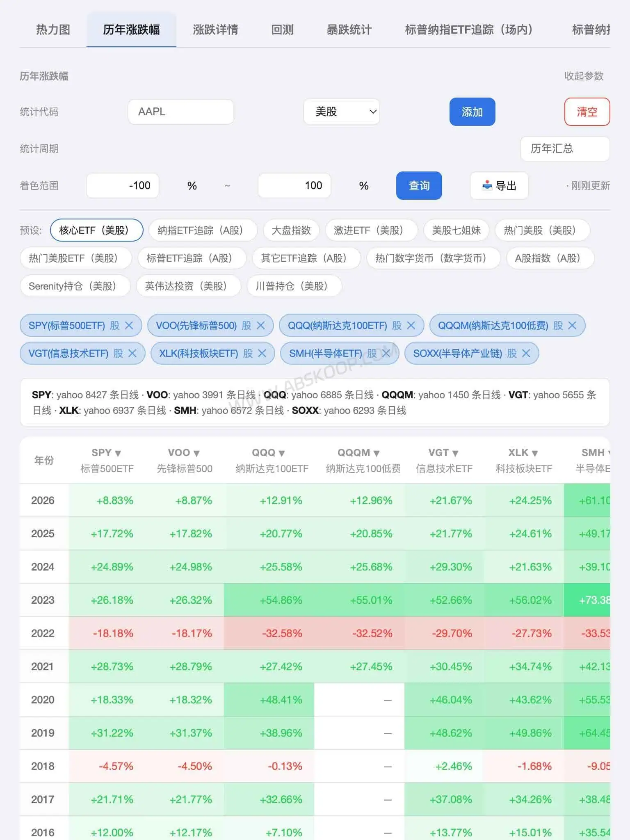Remove the QQQM(纳斯达克100低费) chip
Screen dimensions: 630x840
pyautogui.click(x=572, y=326)
